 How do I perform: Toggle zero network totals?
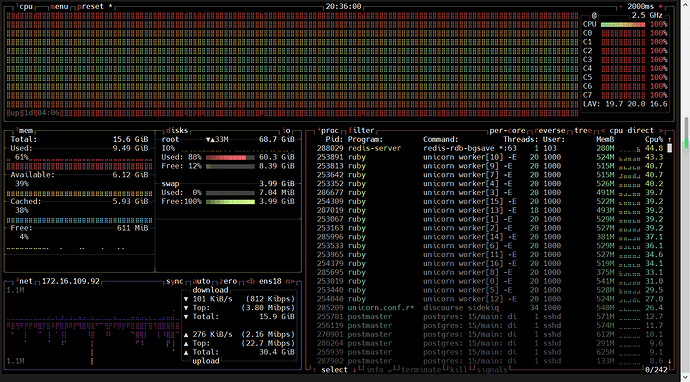tap(228, 281)
